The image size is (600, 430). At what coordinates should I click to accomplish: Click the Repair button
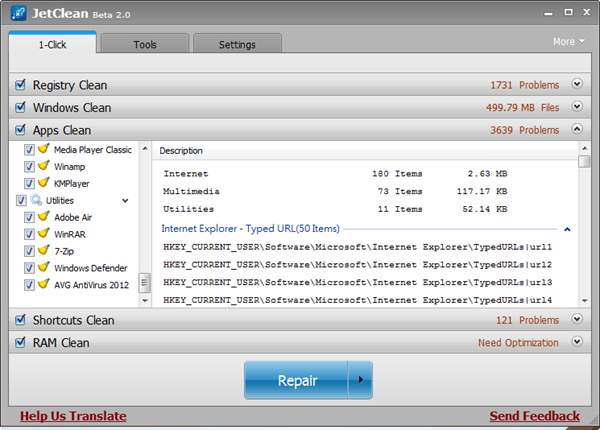[x=296, y=380]
